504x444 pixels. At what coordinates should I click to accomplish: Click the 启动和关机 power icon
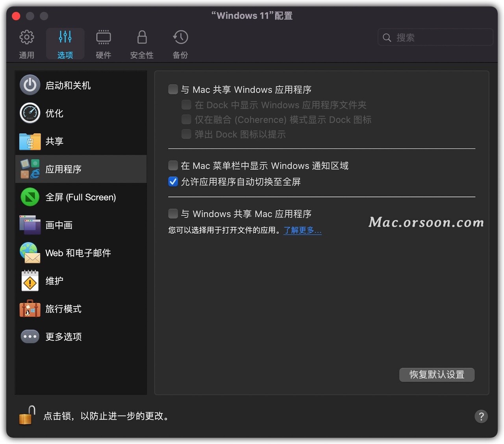[x=30, y=85]
